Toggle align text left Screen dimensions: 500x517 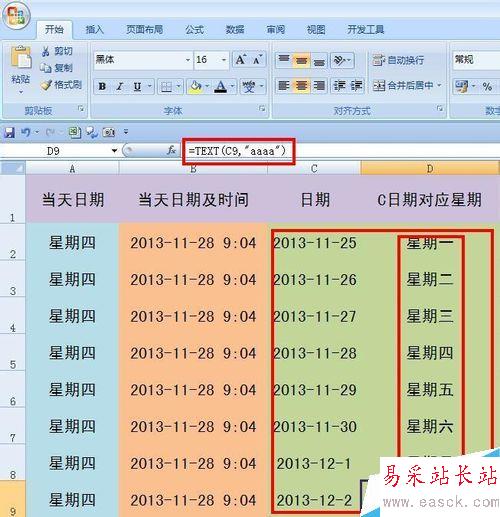click(x=284, y=86)
